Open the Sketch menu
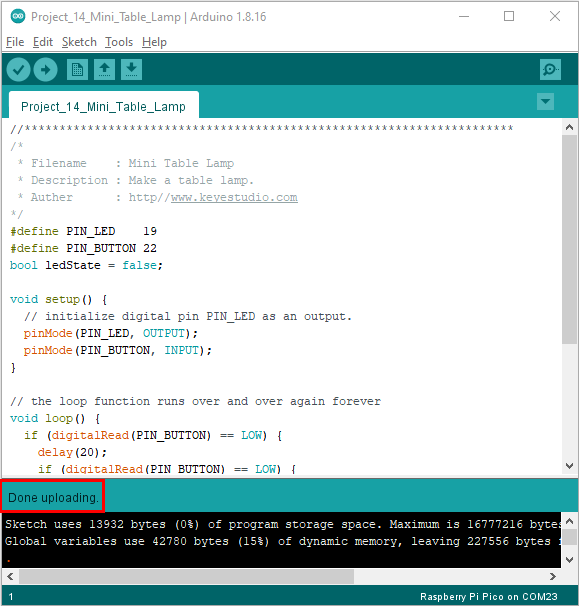The image size is (579, 606). point(79,42)
